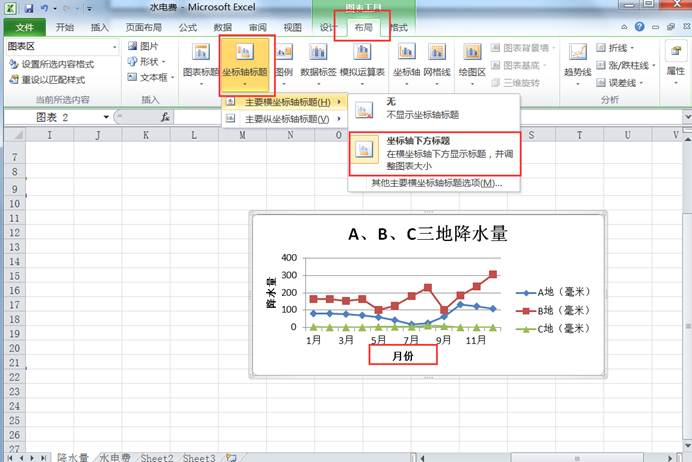Click the 图表标题 (Chart Title) ribbon icon
The width and height of the screenshot is (692, 462).
click(202, 60)
